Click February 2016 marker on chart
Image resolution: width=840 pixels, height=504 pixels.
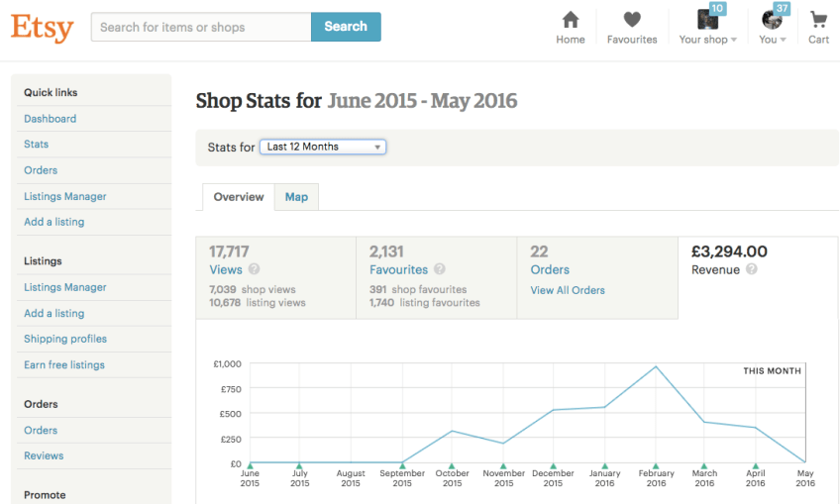click(x=655, y=464)
